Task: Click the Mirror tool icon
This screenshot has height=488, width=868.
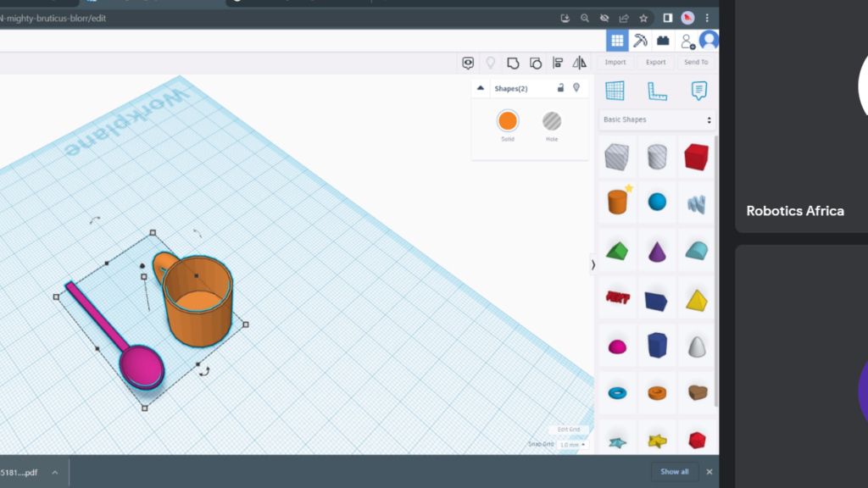Action: pos(580,63)
